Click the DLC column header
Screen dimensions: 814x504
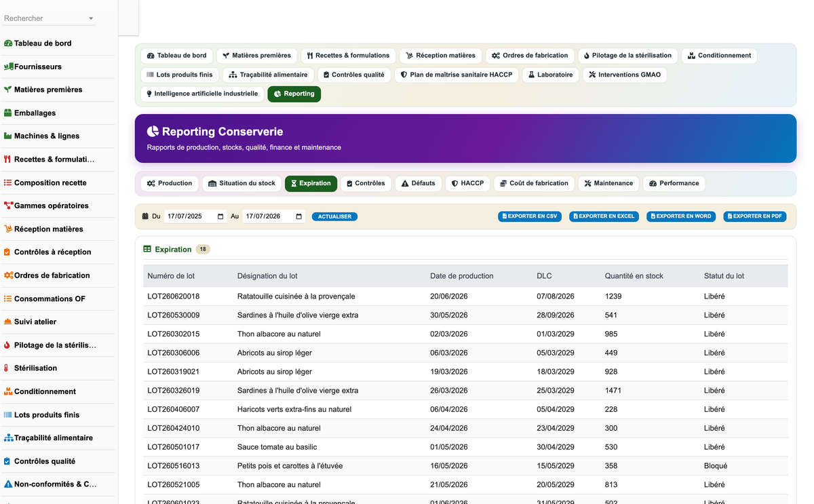pos(544,276)
